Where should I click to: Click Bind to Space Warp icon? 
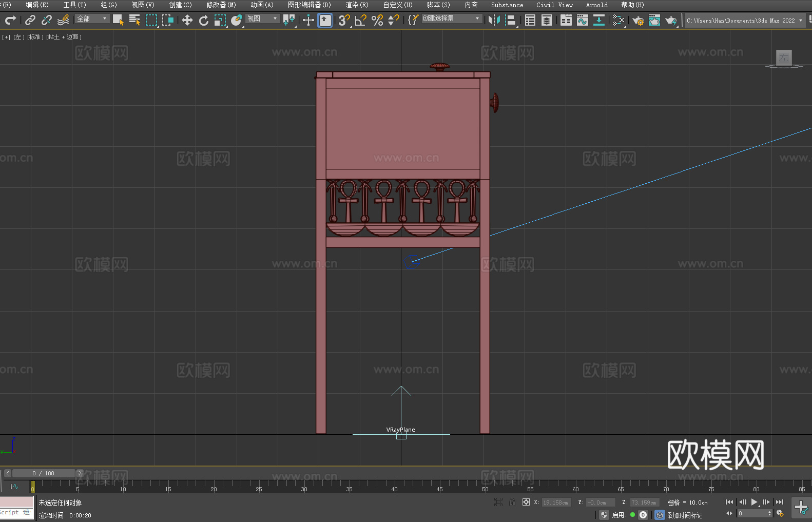(x=63, y=20)
